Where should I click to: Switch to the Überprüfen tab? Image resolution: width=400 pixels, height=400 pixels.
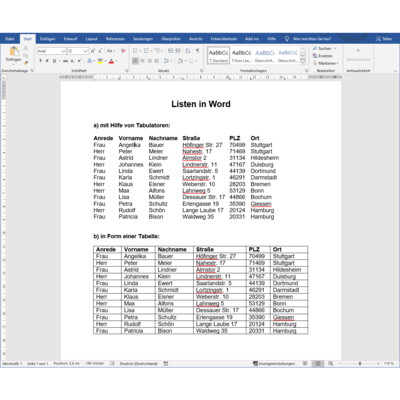(171, 39)
